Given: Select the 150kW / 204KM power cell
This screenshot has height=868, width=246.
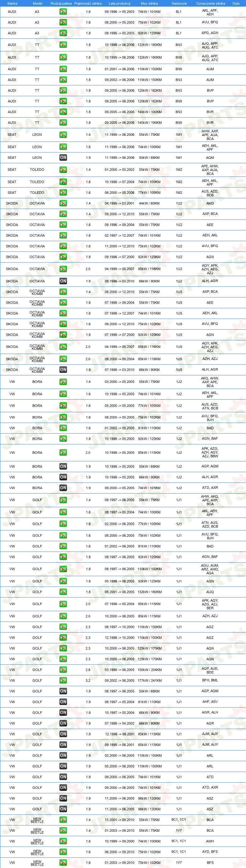Looking at the screenshot, I should [149, 670].
